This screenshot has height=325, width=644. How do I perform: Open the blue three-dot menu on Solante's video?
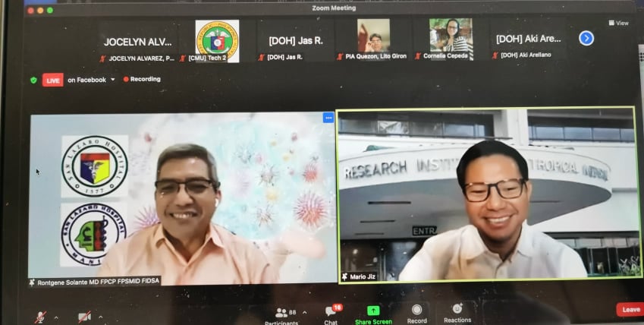click(x=328, y=118)
